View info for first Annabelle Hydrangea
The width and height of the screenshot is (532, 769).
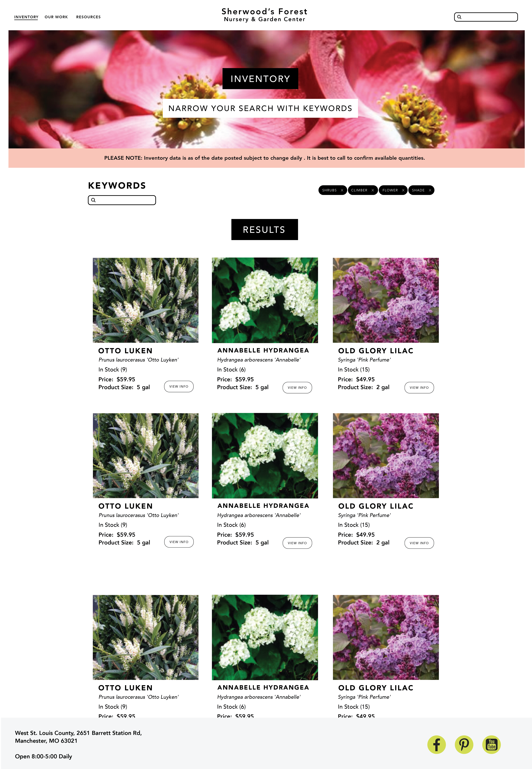click(297, 387)
